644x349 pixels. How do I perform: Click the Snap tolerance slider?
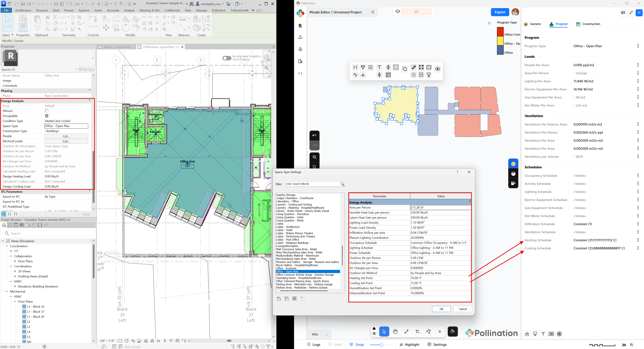click(x=381, y=345)
